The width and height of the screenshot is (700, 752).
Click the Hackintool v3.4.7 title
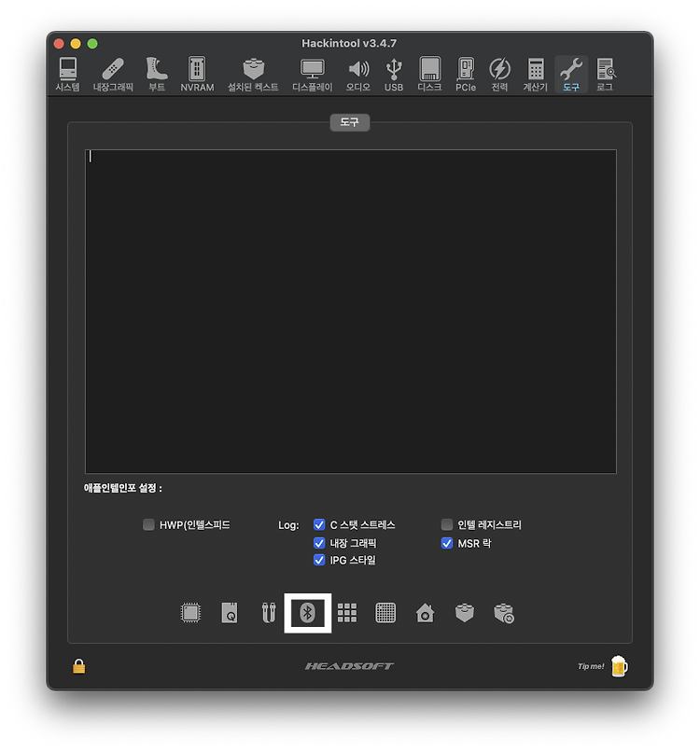pos(349,43)
